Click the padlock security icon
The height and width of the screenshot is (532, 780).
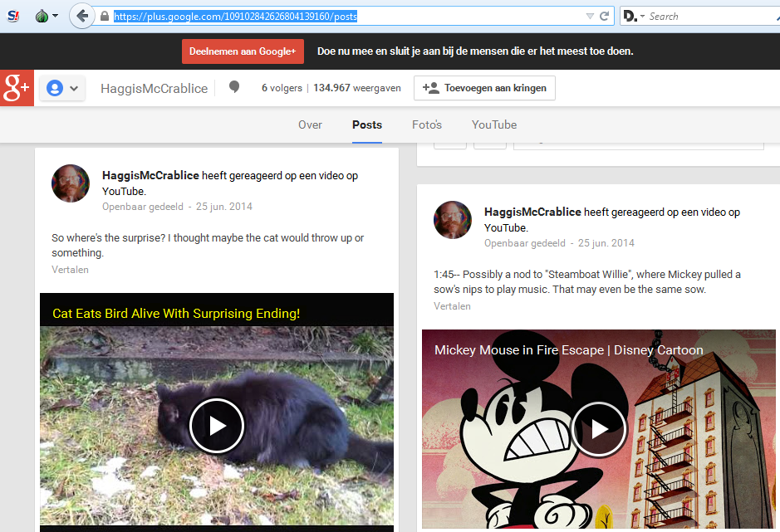[105, 17]
